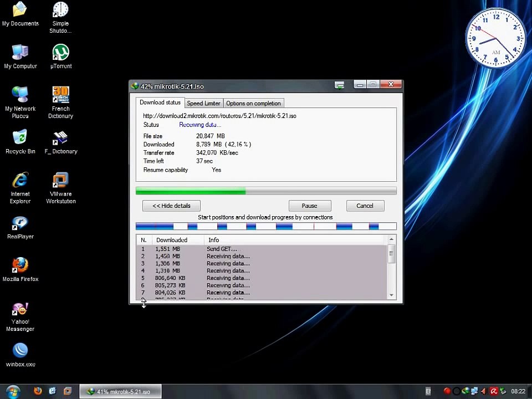Viewport: 532px width, 399px height.
Task: Minimize the IDM download dialog
Action: pos(360,84)
